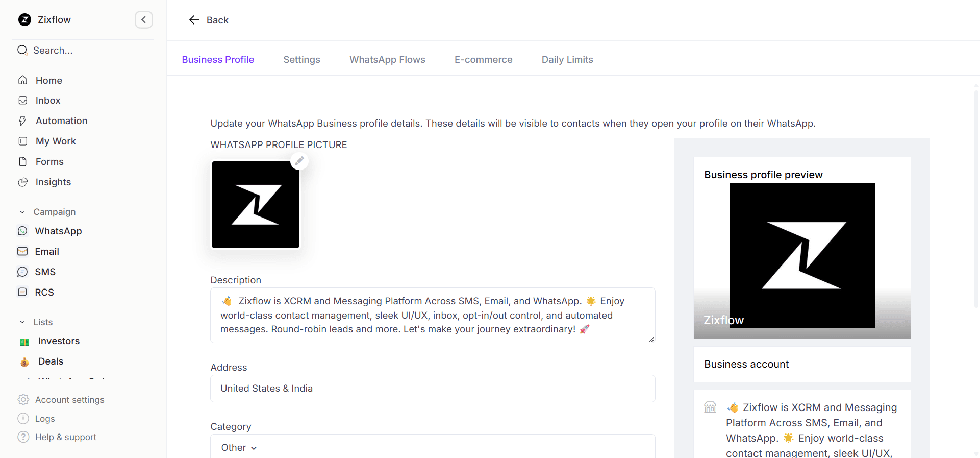Click the WhatsApp campaign icon
Image resolution: width=980 pixels, height=458 pixels.
22,231
